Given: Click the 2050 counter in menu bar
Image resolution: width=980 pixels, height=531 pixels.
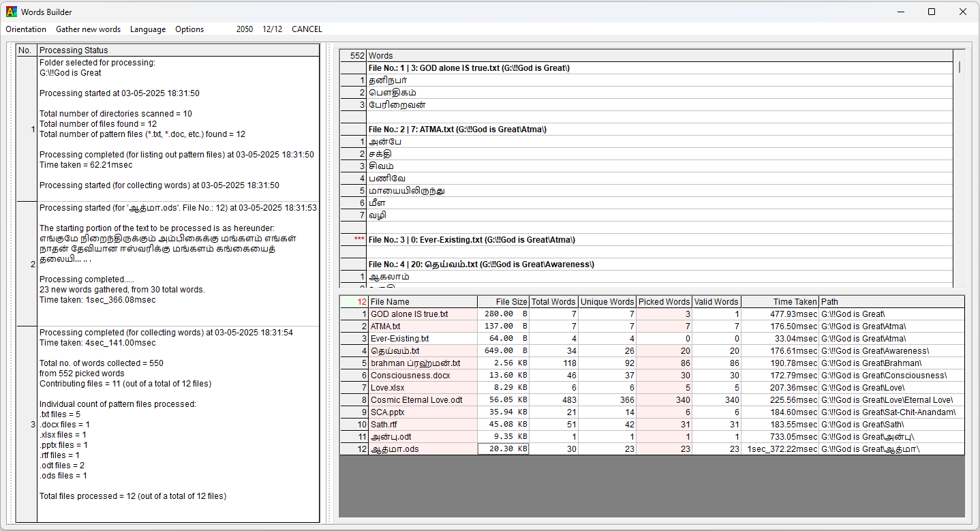Looking at the screenshot, I should coord(245,29).
